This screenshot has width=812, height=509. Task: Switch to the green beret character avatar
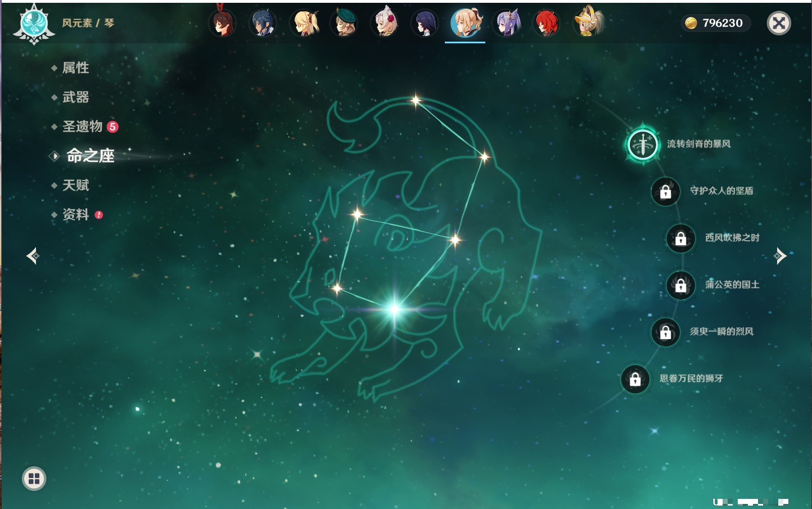tap(344, 22)
